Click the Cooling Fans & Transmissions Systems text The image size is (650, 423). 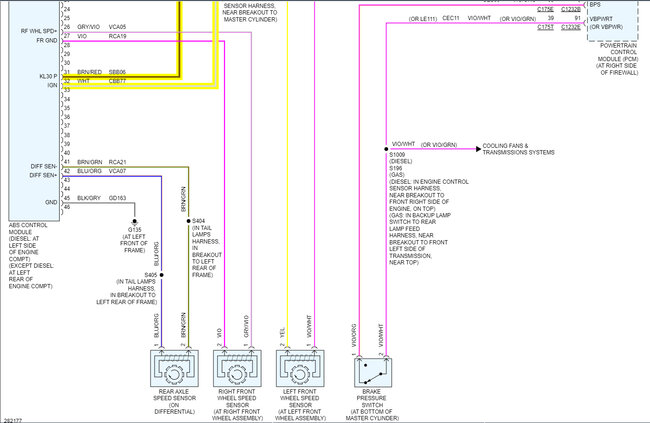pos(518,149)
